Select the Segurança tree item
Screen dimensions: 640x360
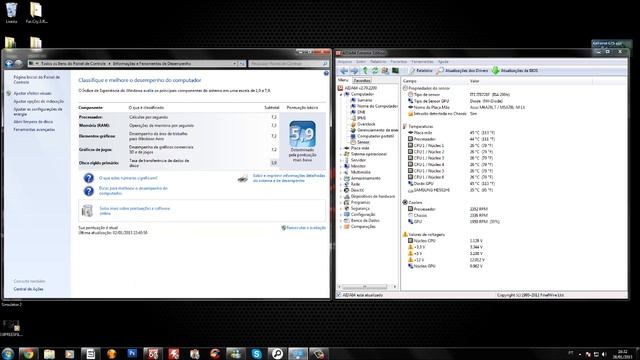point(360,209)
